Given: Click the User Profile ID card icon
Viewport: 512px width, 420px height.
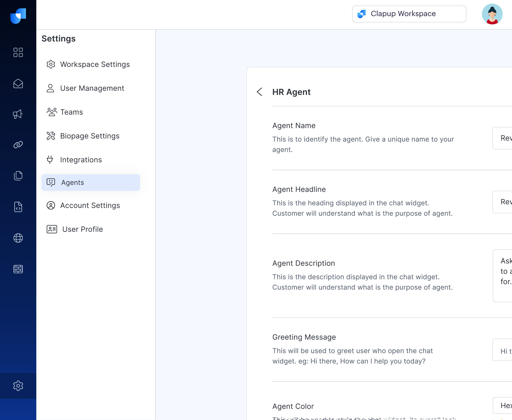Looking at the screenshot, I should click(52, 229).
